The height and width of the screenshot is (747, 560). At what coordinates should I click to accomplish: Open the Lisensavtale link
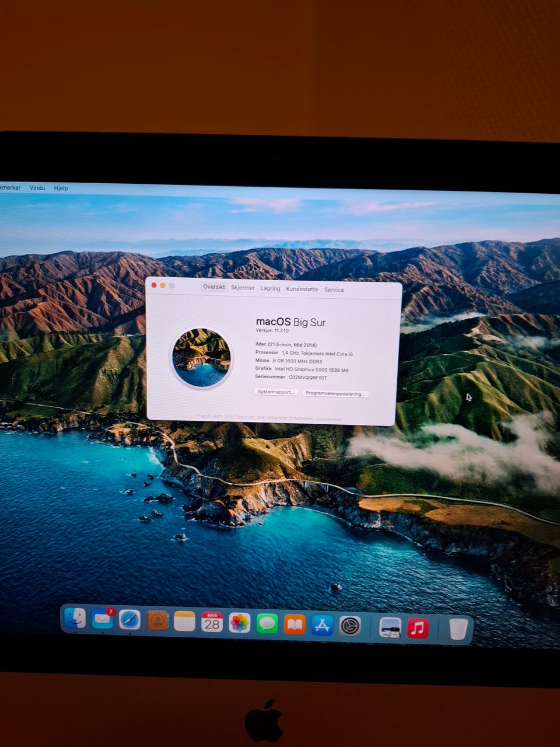(328, 419)
